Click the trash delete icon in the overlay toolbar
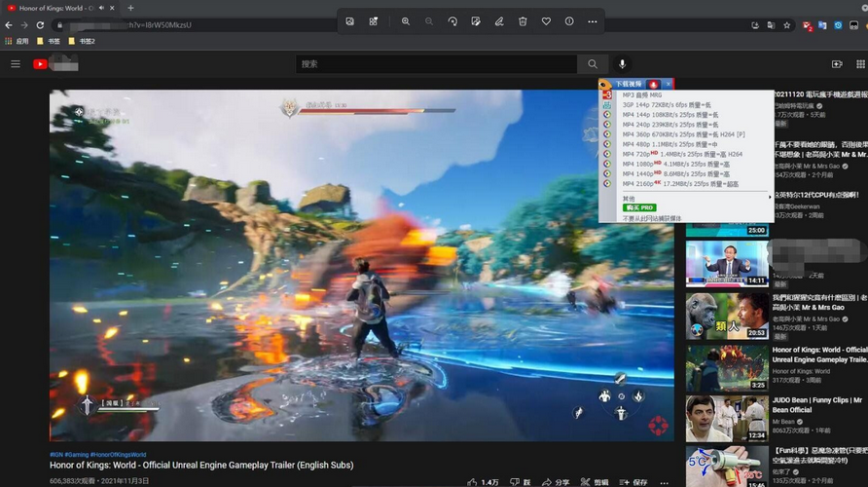 523,21
